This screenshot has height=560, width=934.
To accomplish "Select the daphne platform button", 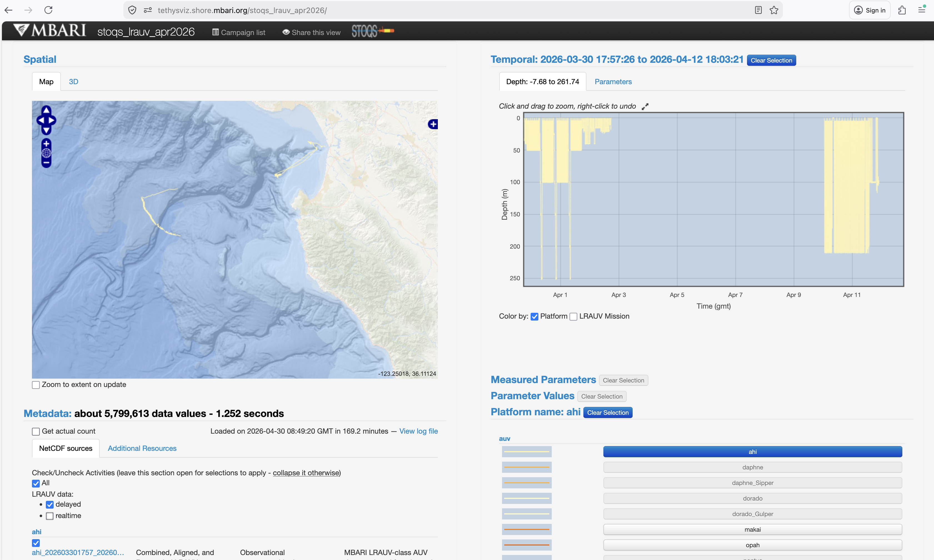I will 753,467.
